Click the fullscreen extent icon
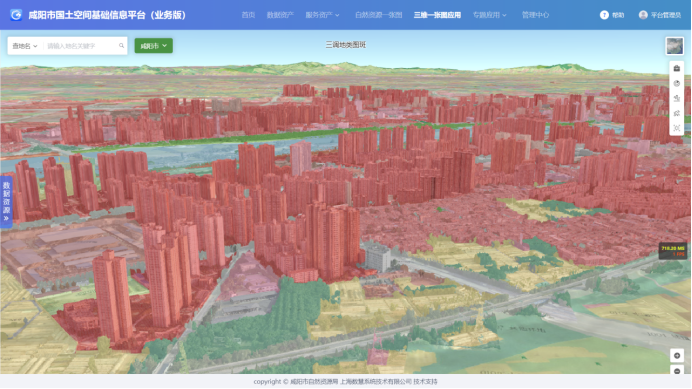This screenshot has width=692, height=389. 677,128
